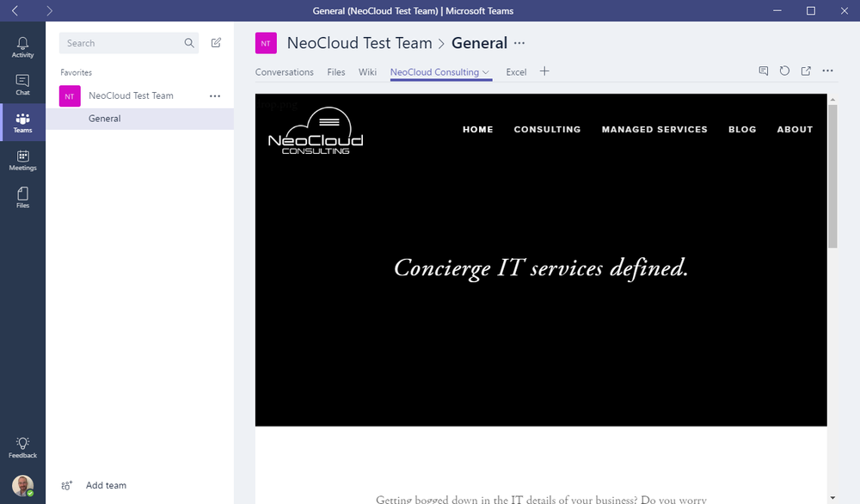This screenshot has height=504, width=860.
Task: Open the ABOUT website link
Action: [x=795, y=129]
